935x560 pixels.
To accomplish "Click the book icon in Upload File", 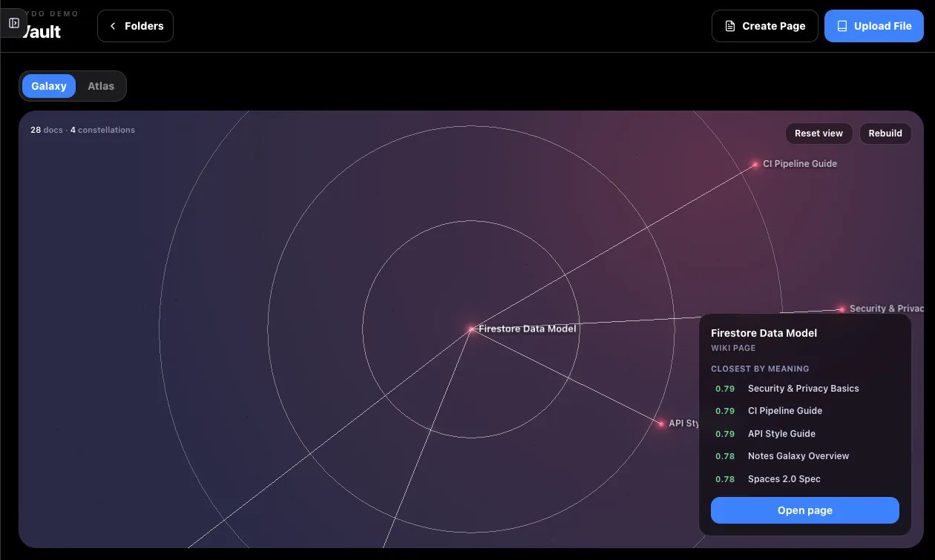I will tap(841, 26).
